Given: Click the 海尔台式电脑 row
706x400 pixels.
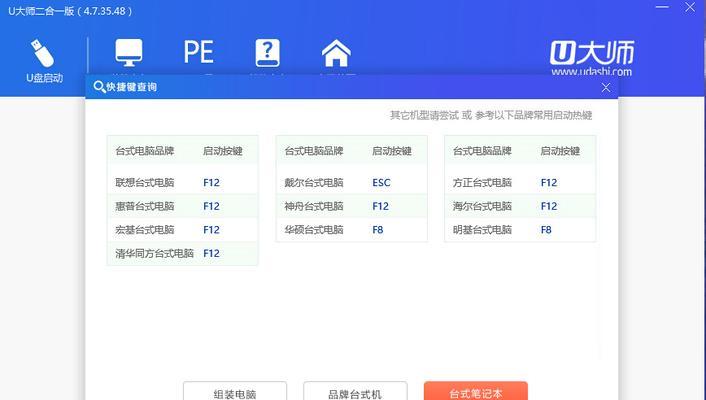Looking at the screenshot, I should (520, 206).
